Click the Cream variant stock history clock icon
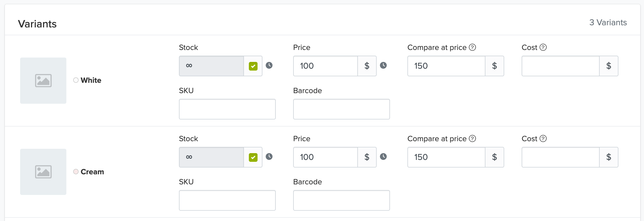644x221 pixels. tap(269, 156)
